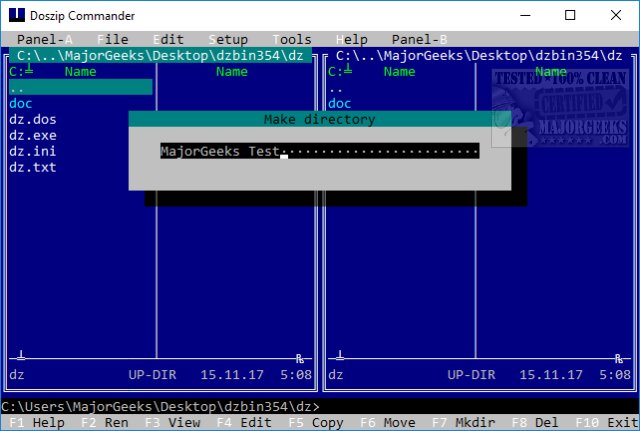Open the Tools menu
Image resolution: width=640 pixels, height=431 pixels.
click(x=292, y=40)
